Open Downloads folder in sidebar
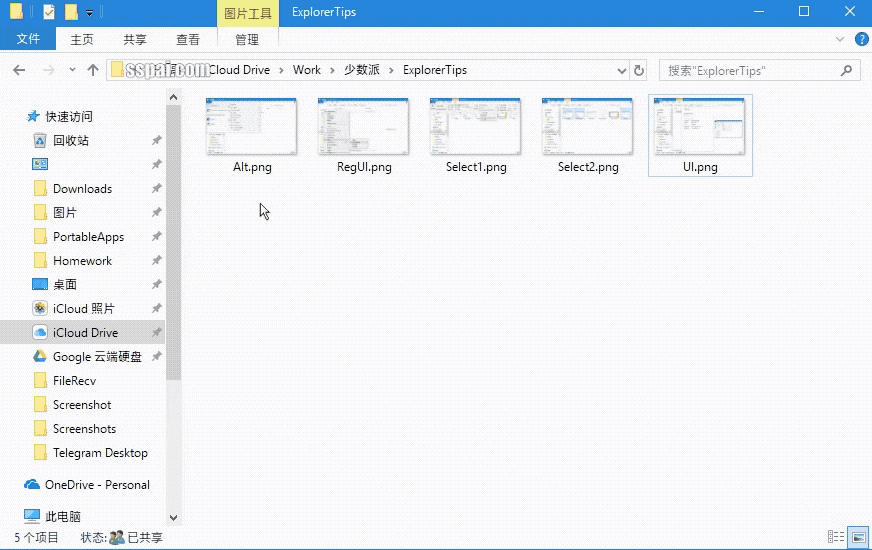 click(73, 189)
